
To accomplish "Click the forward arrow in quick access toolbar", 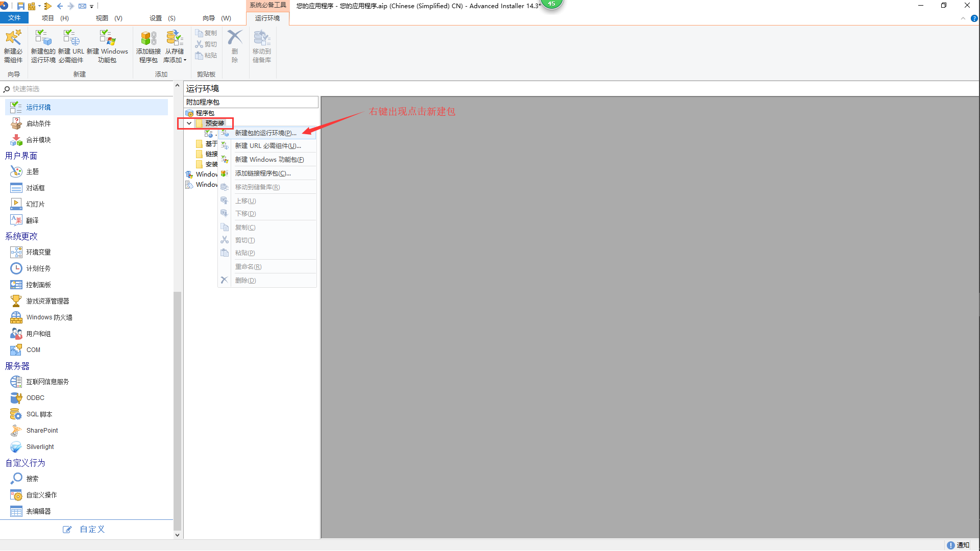I will [70, 6].
